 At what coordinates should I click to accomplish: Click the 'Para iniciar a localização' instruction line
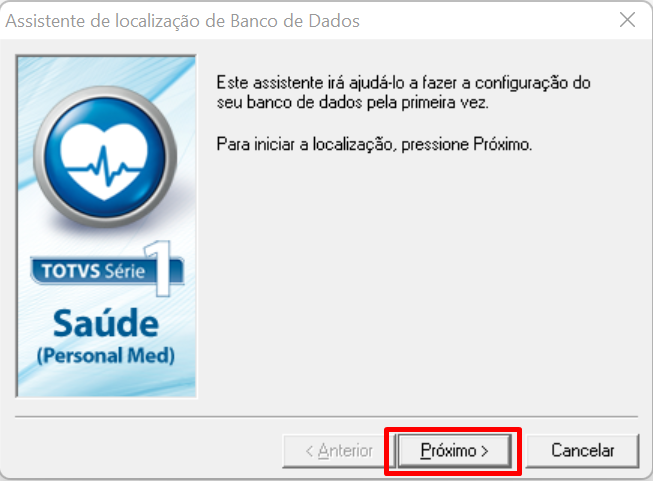click(374, 144)
